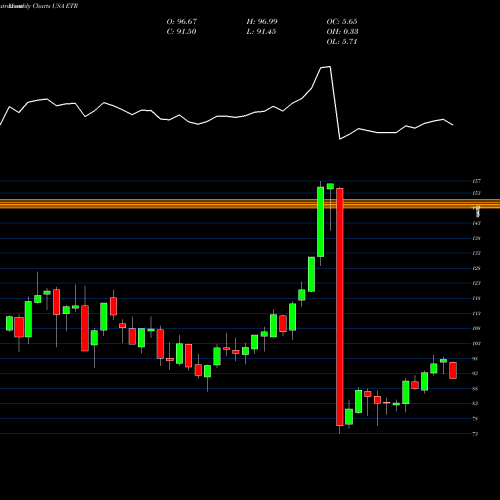Click the low value "L: 91.45"
500x500 pixels.
(261, 32)
